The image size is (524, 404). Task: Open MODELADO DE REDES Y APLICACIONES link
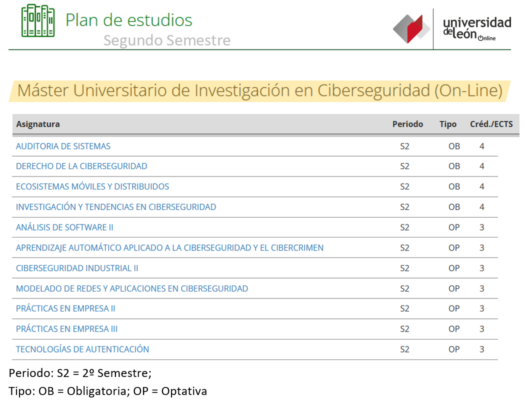(x=132, y=289)
